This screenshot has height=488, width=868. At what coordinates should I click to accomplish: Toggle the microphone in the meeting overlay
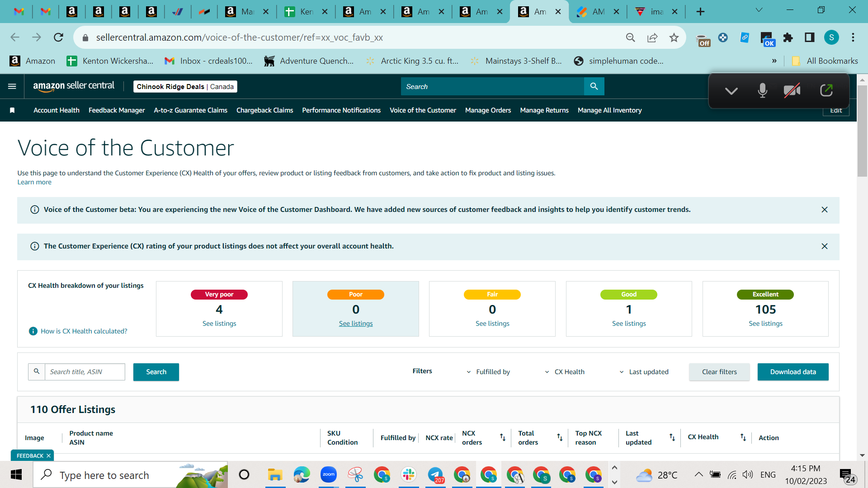763,90
